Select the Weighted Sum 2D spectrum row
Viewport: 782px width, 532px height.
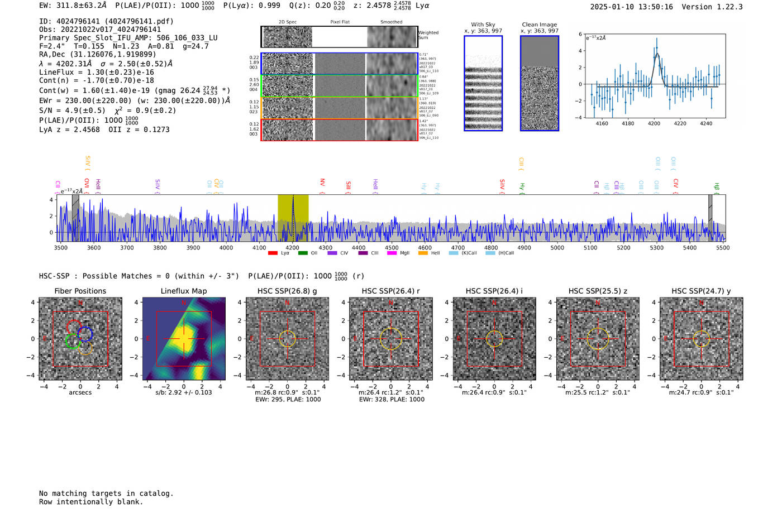point(339,37)
